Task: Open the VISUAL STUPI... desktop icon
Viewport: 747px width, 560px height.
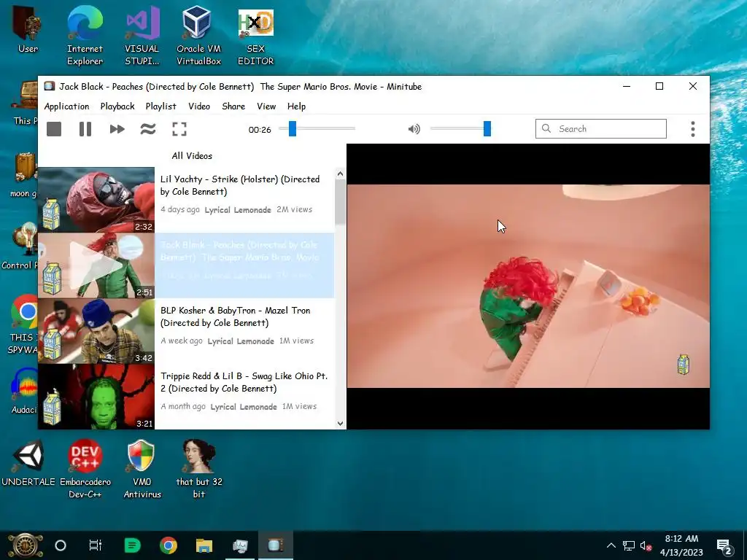Action: (x=142, y=35)
